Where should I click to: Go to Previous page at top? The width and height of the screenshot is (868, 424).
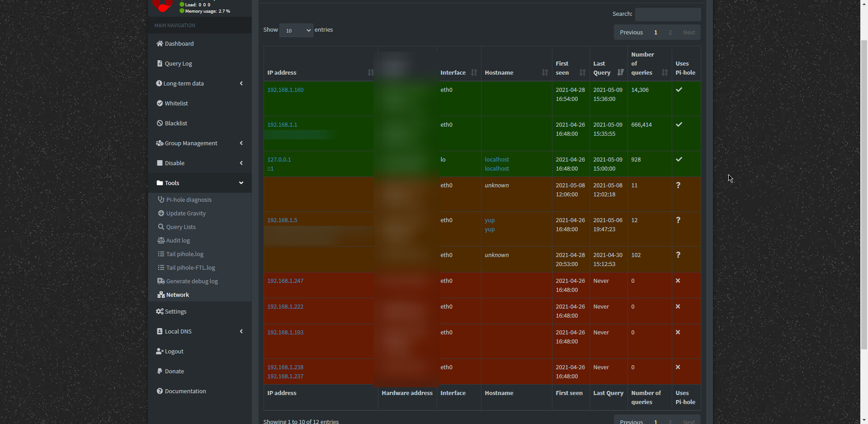[x=631, y=32]
